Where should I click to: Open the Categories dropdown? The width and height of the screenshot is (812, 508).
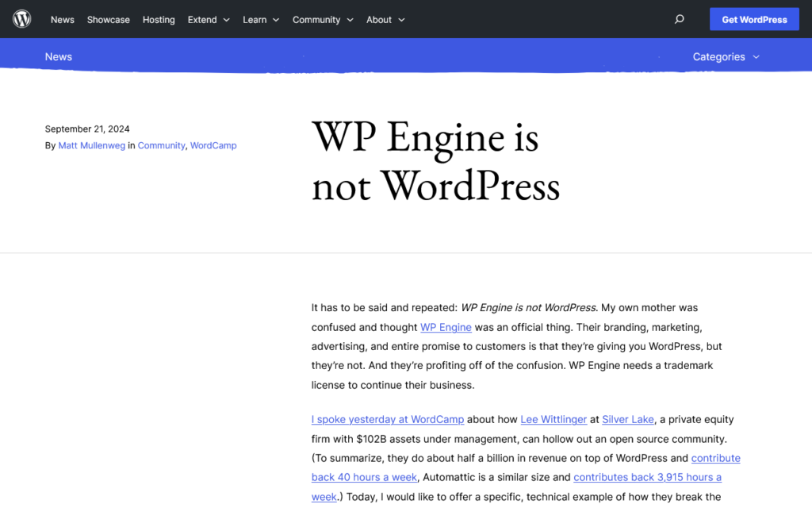click(x=726, y=56)
